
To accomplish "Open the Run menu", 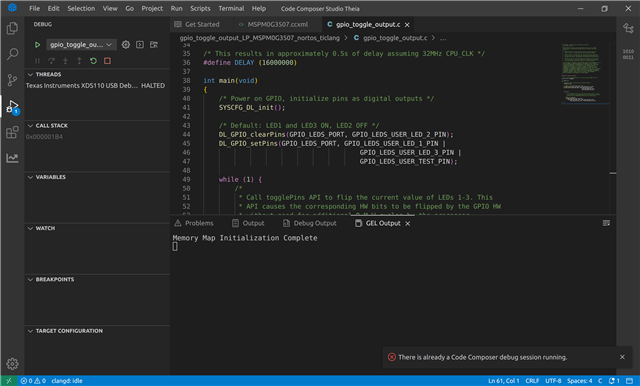I will coord(176,9).
